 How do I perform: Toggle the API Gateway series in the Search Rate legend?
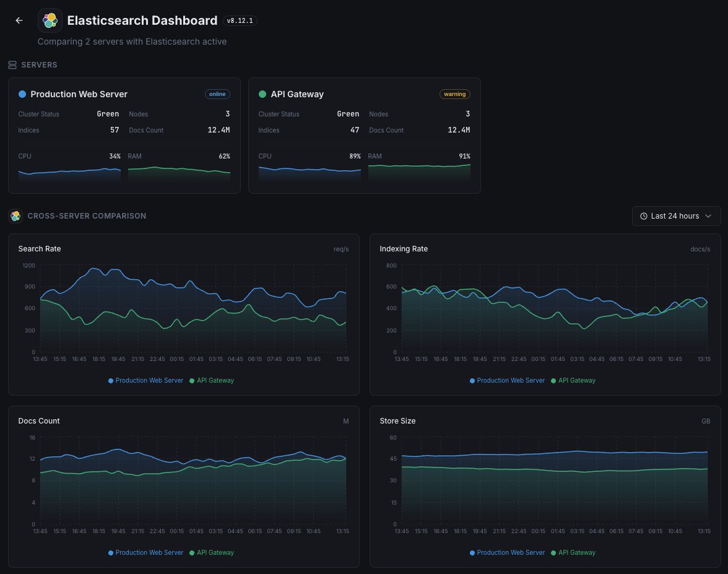point(211,380)
